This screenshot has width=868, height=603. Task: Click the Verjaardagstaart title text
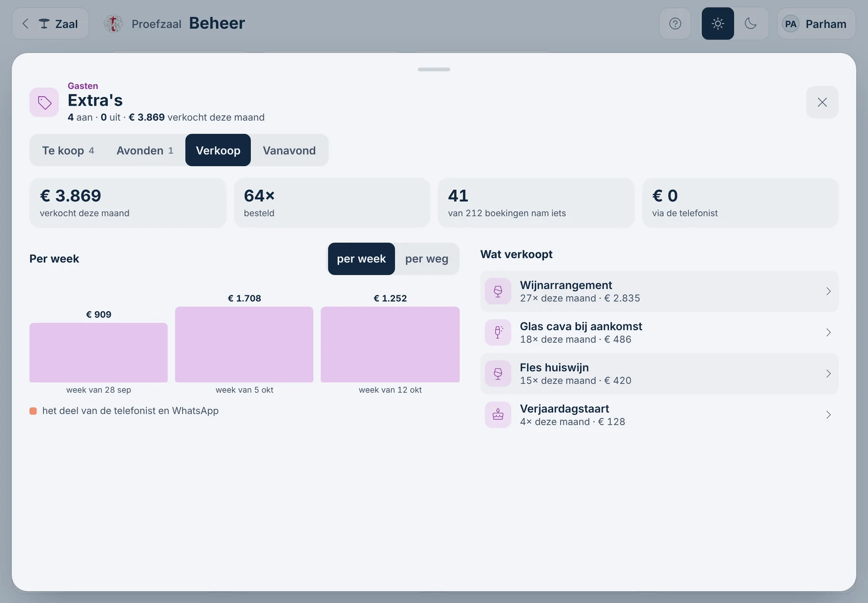click(564, 408)
